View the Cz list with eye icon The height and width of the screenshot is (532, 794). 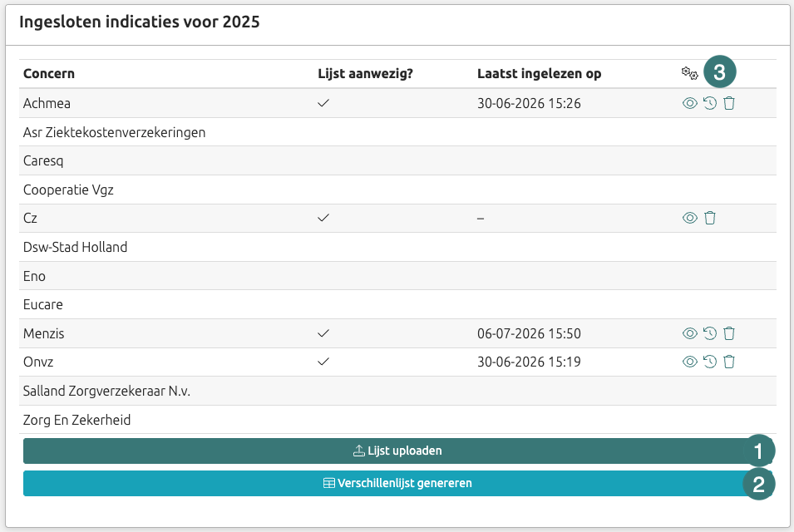pos(690,218)
